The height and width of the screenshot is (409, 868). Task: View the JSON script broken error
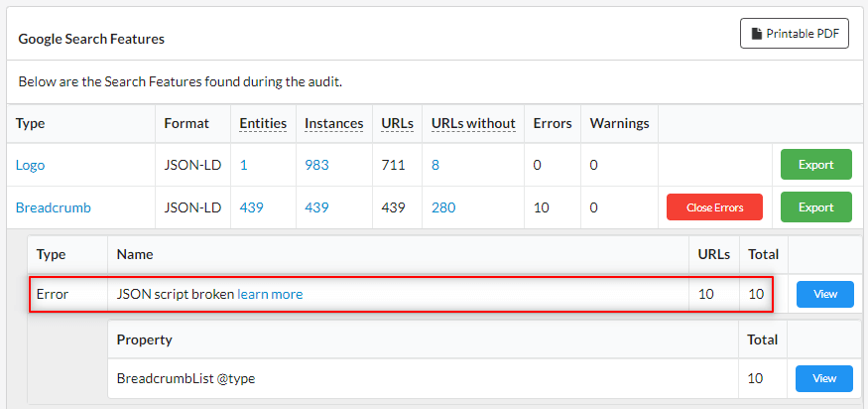[x=824, y=294]
